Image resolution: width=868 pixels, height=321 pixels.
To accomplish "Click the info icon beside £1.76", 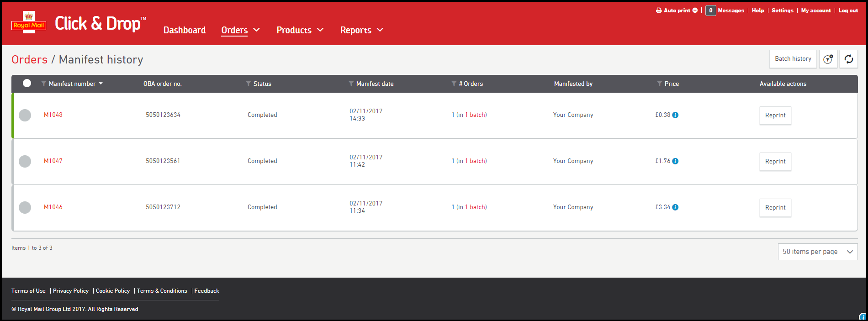I will coord(675,161).
